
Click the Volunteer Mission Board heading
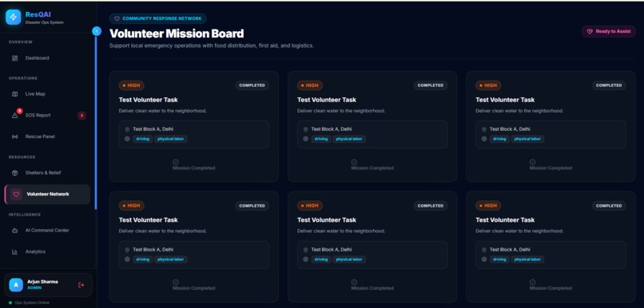tap(177, 34)
